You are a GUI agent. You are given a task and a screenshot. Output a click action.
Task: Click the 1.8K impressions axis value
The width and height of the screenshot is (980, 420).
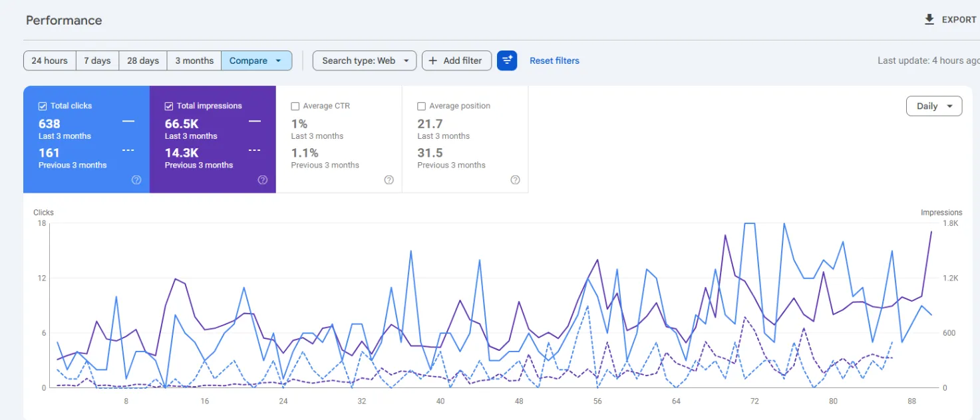click(951, 223)
